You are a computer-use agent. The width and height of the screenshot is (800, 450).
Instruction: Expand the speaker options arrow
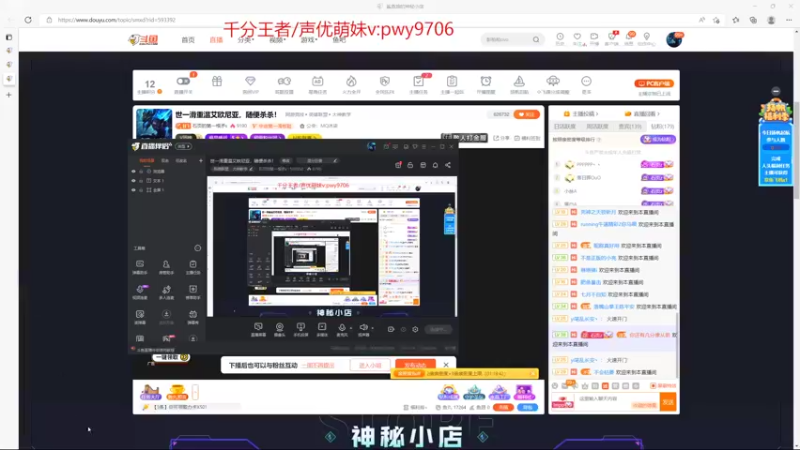tap(372, 328)
